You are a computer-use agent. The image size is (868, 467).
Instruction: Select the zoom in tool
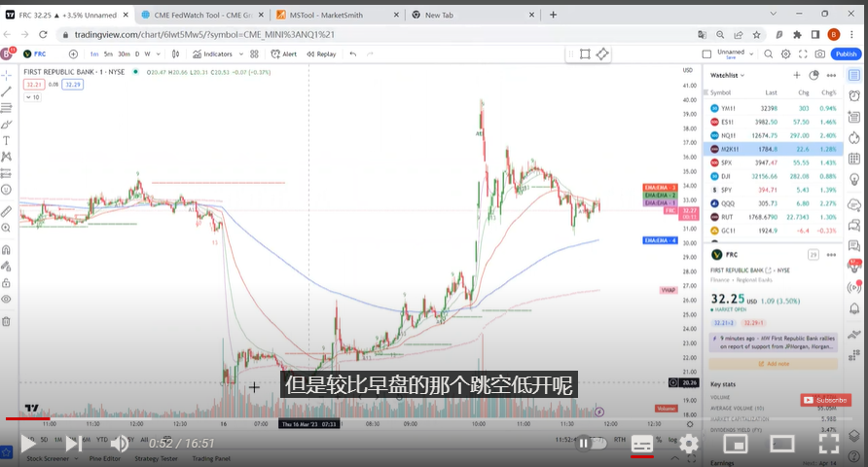tap(7, 228)
